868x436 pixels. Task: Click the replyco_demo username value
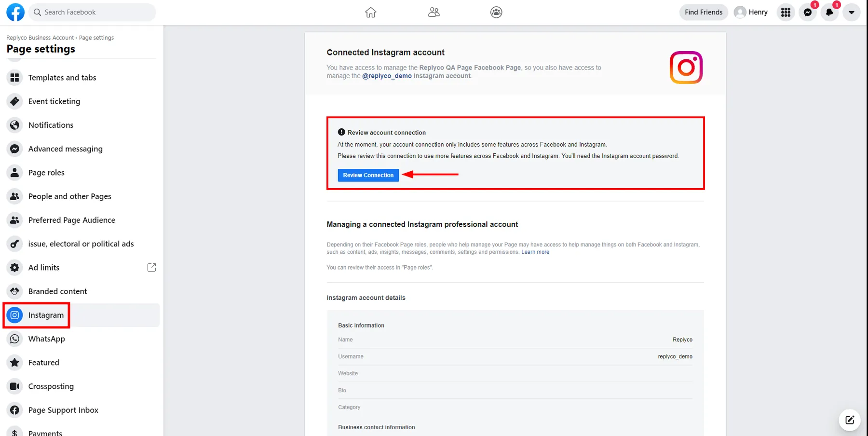[x=675, y=356]
